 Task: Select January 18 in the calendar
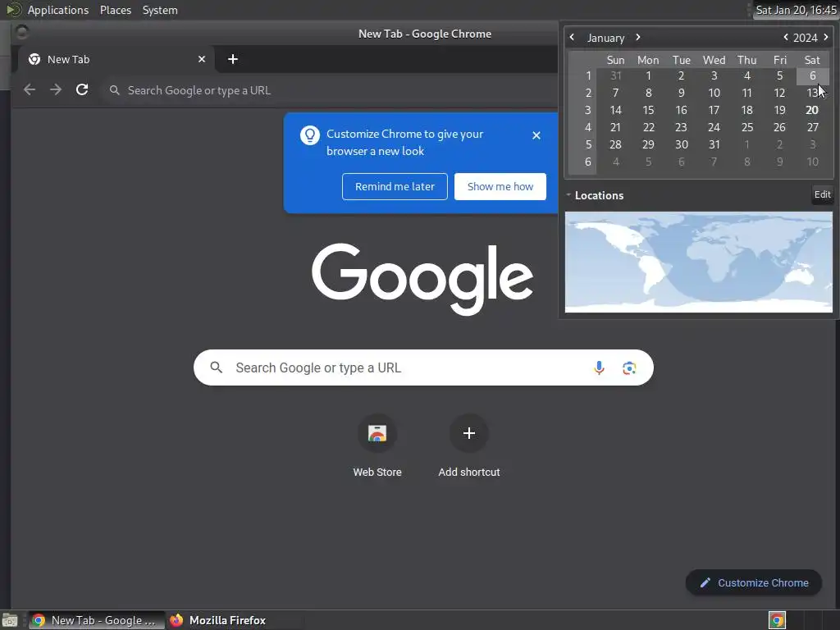point(746,110)
